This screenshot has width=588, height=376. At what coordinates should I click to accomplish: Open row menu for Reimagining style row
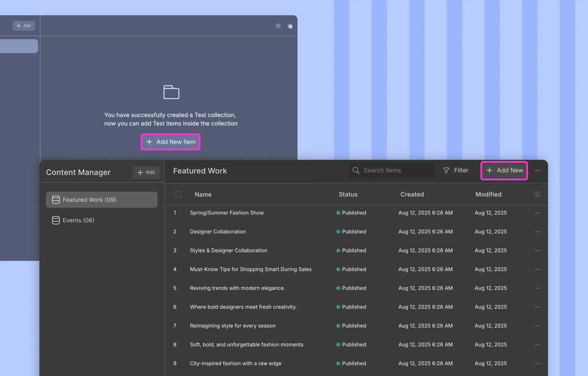click(537, 325)
